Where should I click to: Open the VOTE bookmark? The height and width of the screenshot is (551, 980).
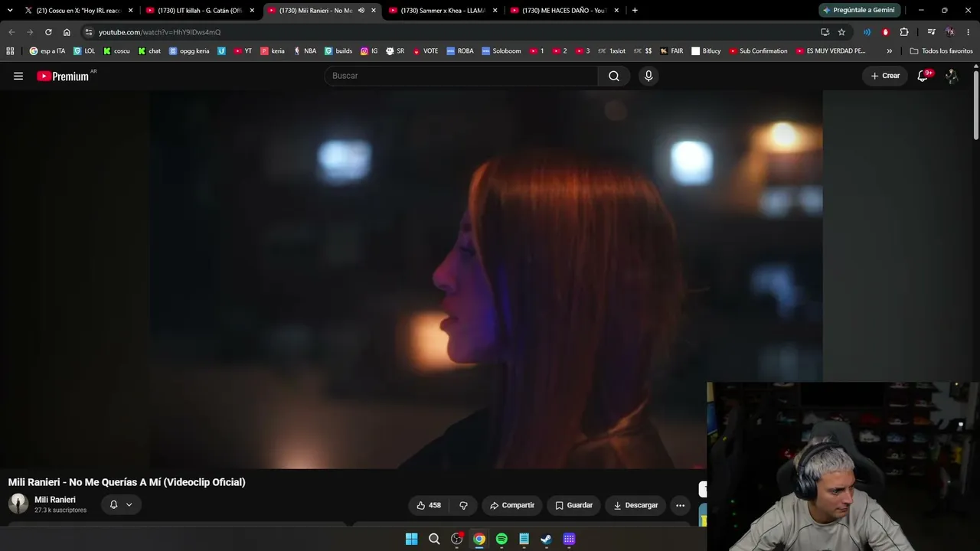[426, 51]
